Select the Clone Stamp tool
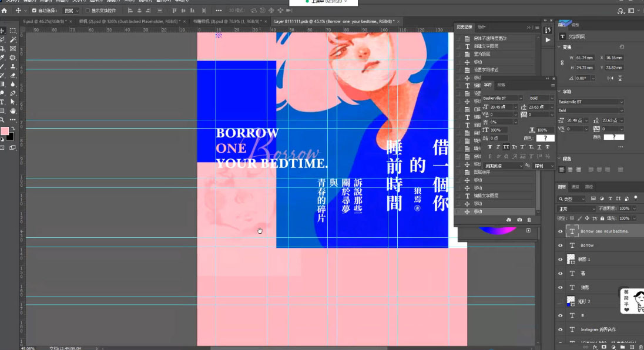The height and width of the screenshot is (350, 644). (13, 66)
